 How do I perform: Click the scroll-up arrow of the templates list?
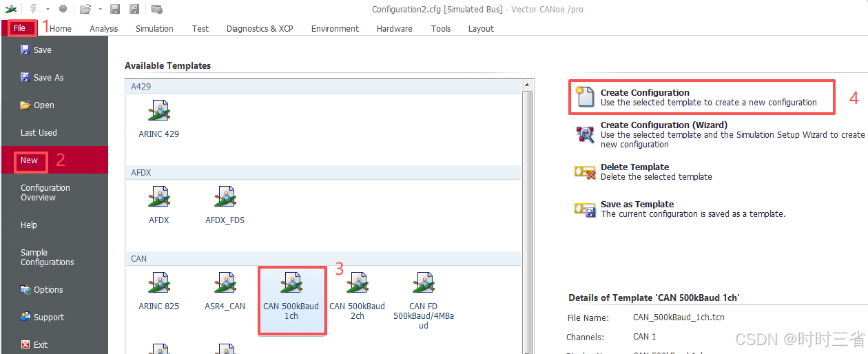[x=528, y=84]
